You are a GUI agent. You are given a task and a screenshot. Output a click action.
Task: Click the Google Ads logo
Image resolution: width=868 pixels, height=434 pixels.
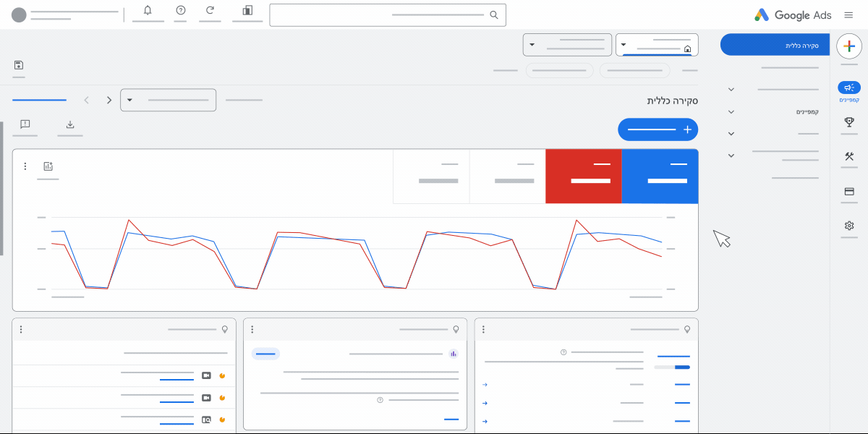[793, 14]
